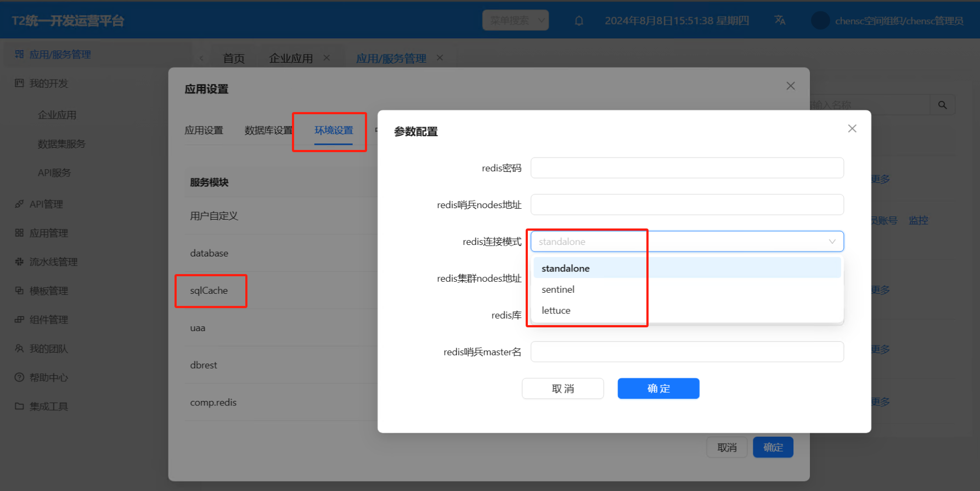Viewport: 980px width, 491px height.
Task: Click 取消 in 应用设置 dialog
Action: [x=727, y=448]
